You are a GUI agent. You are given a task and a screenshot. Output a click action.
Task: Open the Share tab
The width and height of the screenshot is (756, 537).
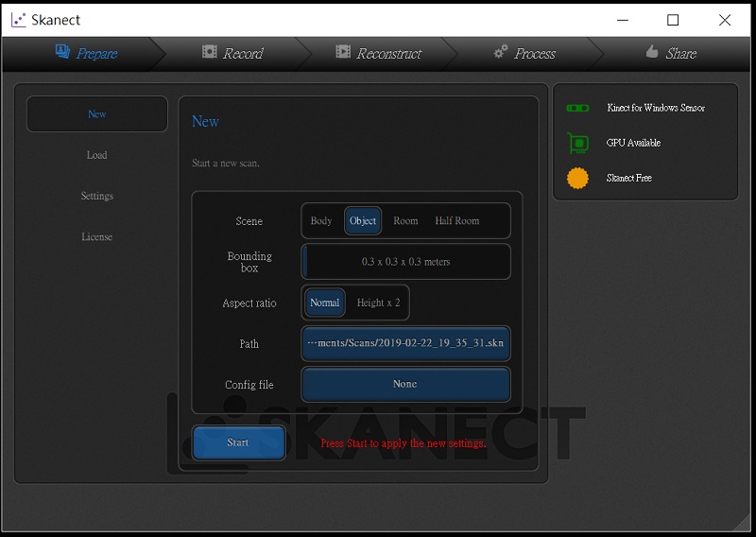tap(671, 53)
